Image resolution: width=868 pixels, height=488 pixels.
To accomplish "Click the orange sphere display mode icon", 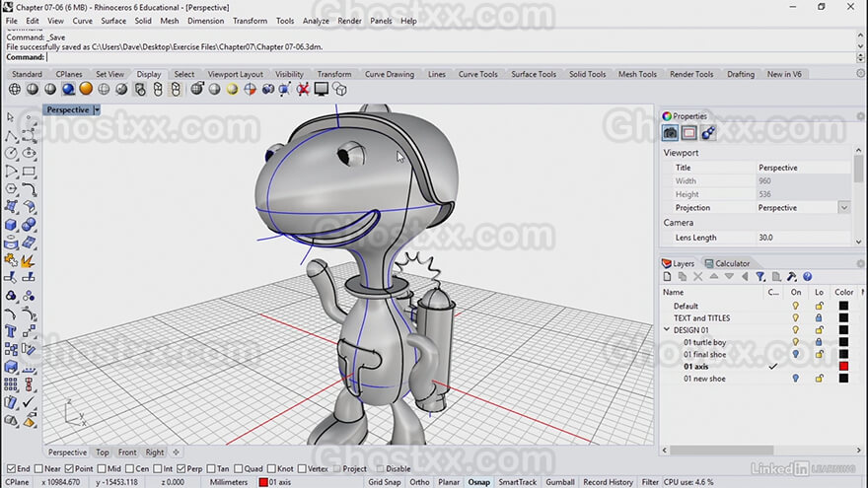I will point(86,89).
